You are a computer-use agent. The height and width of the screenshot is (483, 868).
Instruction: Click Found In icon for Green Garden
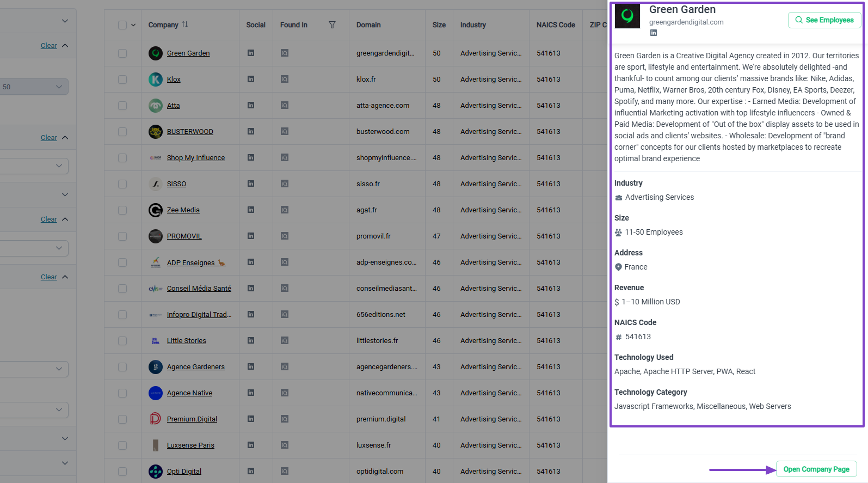click(x=285, y=53)
